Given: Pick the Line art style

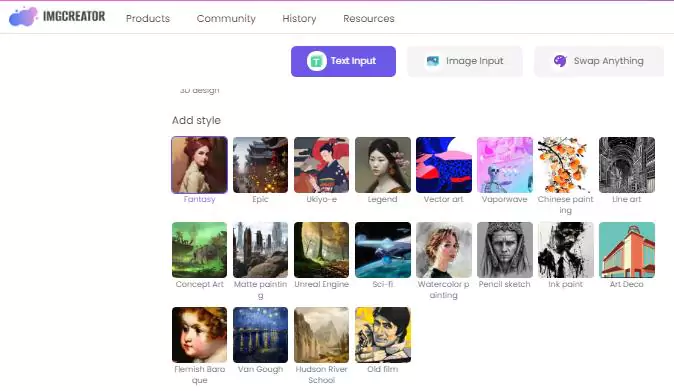Looking at the screenshot, I should pyautogui.click(x=627, y=165).
